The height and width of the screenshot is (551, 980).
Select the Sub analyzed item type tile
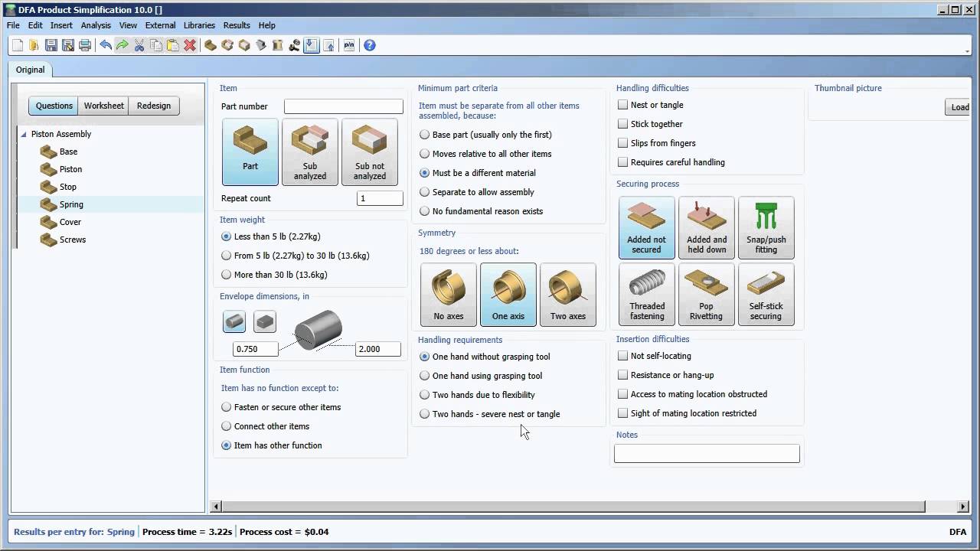(x=310, y=152)
